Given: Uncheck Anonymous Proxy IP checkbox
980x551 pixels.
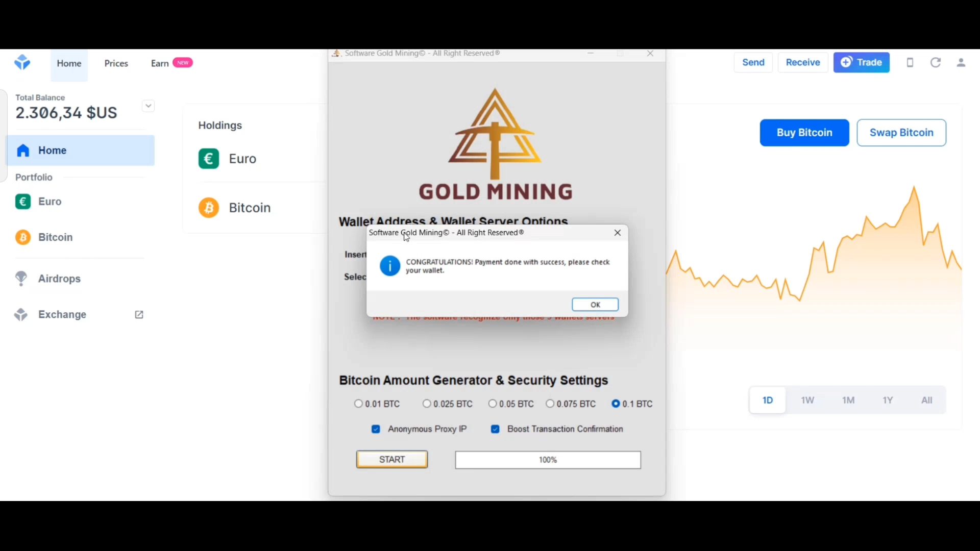Looking at the screenshot, I should pyautogui.click(x=376, y=429).
